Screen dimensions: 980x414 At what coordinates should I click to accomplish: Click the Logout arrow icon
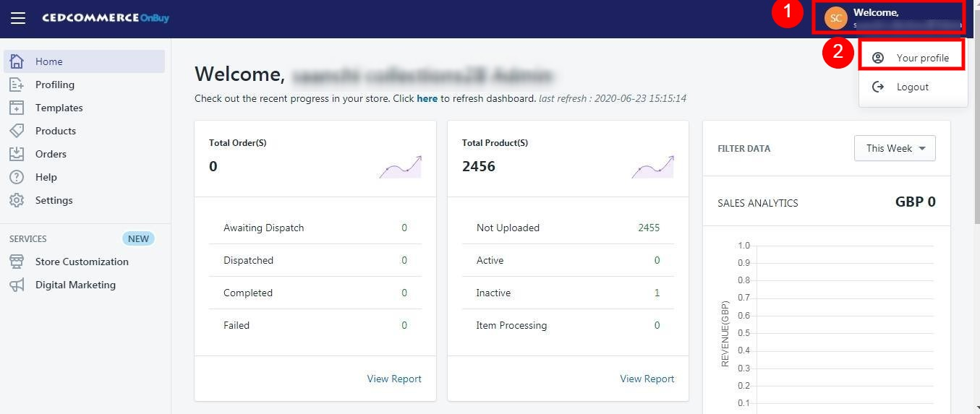[878, 87]
